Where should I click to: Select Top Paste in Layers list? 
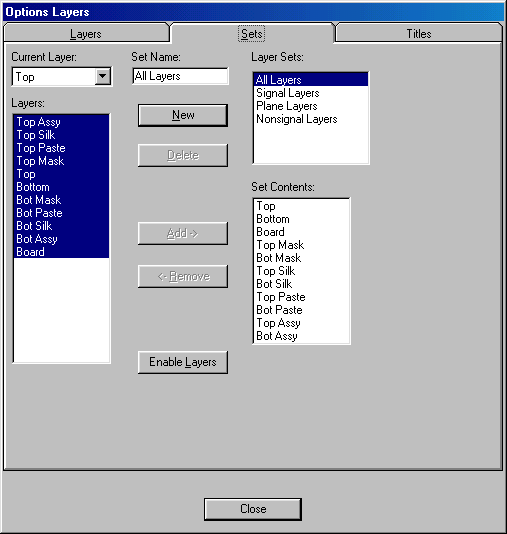(x=61, y=147)
